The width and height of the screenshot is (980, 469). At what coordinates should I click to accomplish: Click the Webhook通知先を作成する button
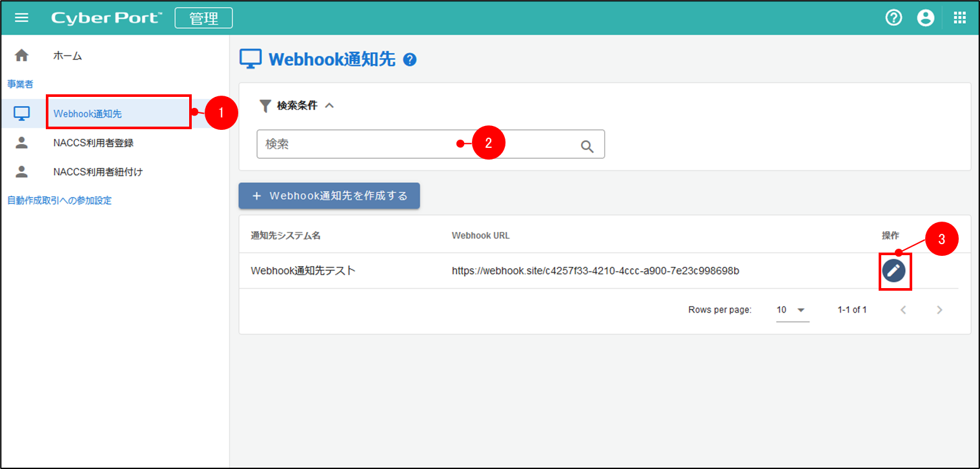tap(329, 196)
